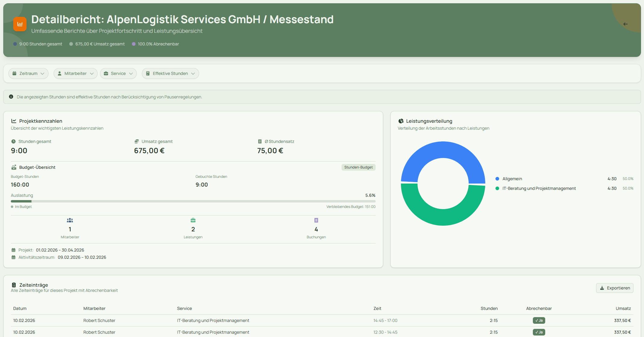
Task: Click the 9:00 Stunden gesamt header stat
Action: coord(38,44)
